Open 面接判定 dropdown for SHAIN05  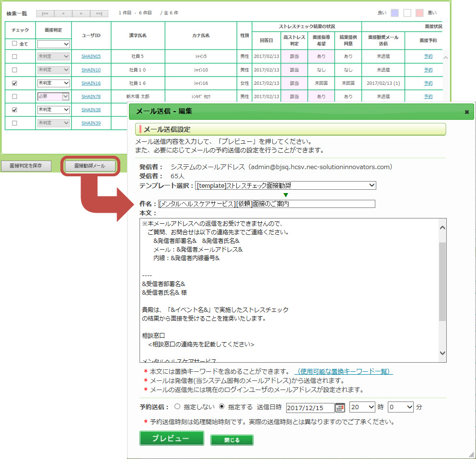(x=53, y=57)
